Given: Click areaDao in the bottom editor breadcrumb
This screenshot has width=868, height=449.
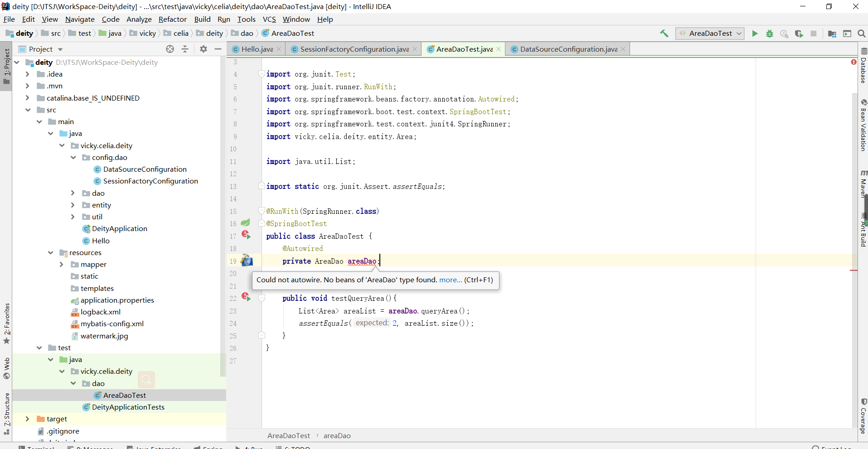Looking at the screenshot, I should (x=337, y=435).
